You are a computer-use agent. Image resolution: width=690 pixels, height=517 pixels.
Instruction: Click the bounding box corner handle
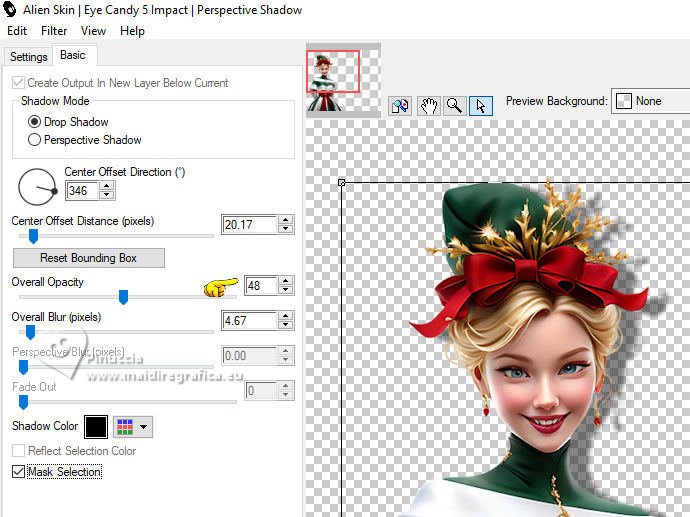[341, 182]
